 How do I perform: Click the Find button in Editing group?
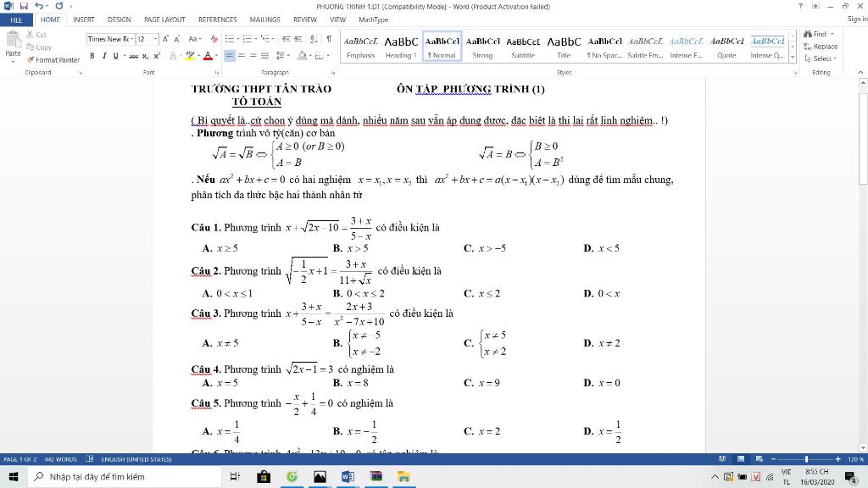pos(819,34)
